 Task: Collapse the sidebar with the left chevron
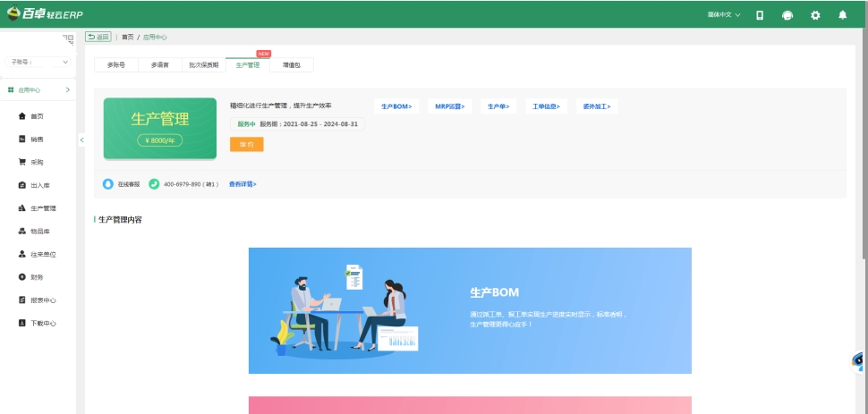(x=81, y=139)
